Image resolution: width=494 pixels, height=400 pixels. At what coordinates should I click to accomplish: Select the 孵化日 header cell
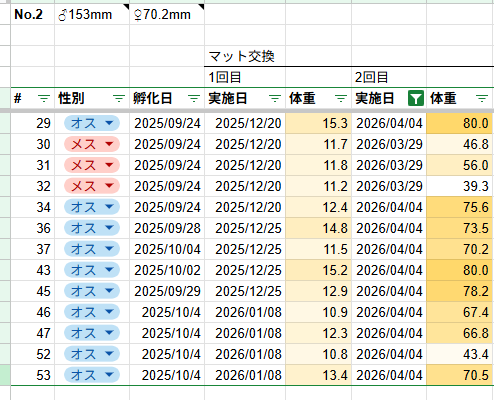pyautogui.click(x=167, y=98)
